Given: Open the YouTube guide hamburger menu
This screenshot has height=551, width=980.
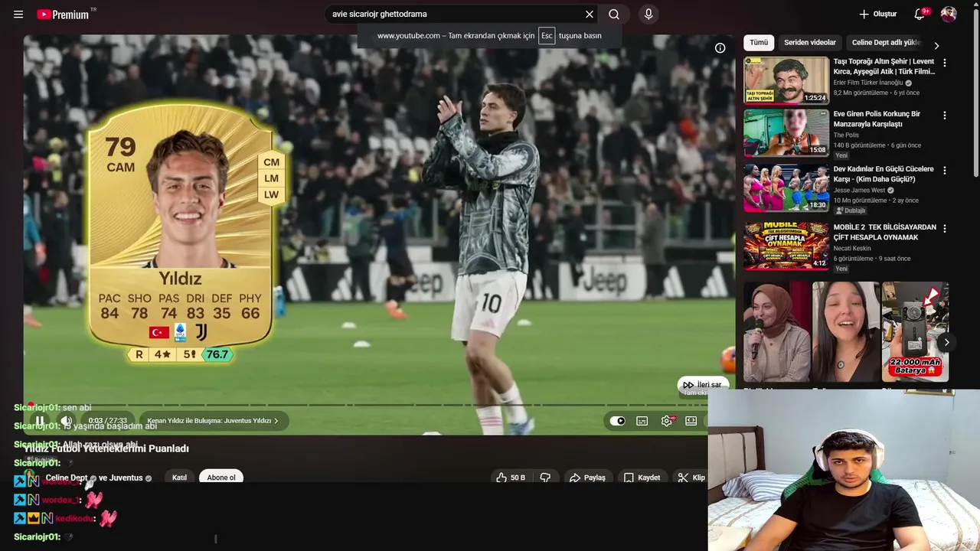Looking at the screenshot, I should tap(18, 15).
